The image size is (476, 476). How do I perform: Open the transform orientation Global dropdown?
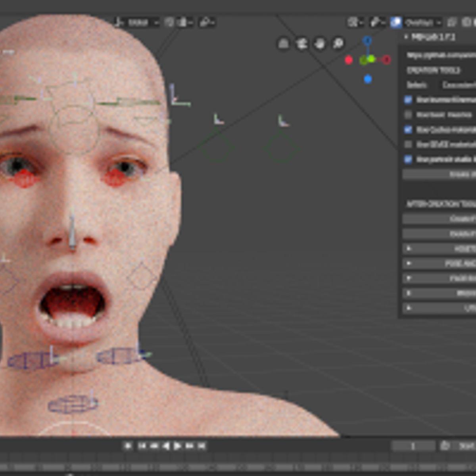[x=137, y=23]
